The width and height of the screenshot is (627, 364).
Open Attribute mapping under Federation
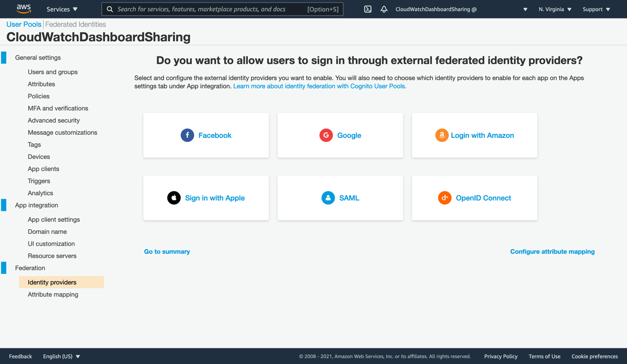pyautogui.click(x=53, y=294)
